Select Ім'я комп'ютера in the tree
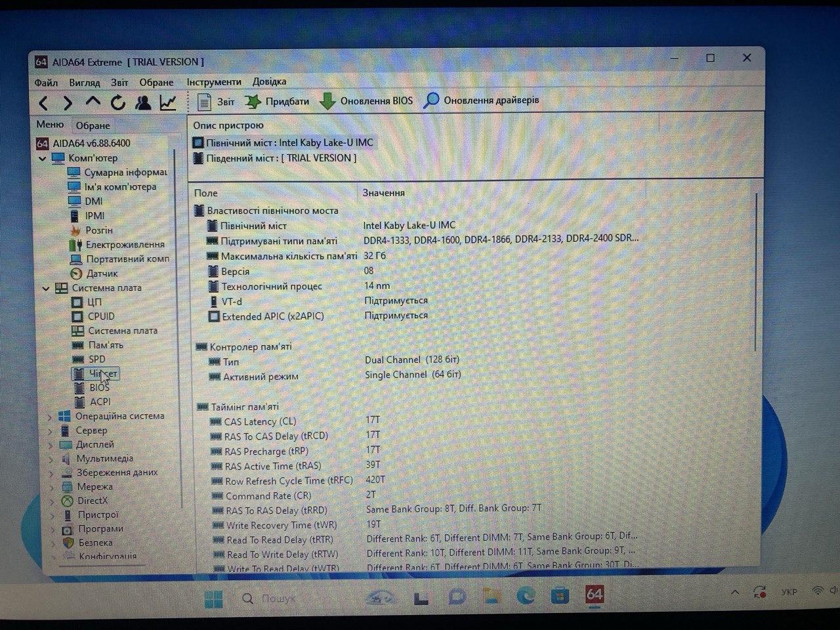The width and height of the screenshot is (840, 630). (112, 187)
